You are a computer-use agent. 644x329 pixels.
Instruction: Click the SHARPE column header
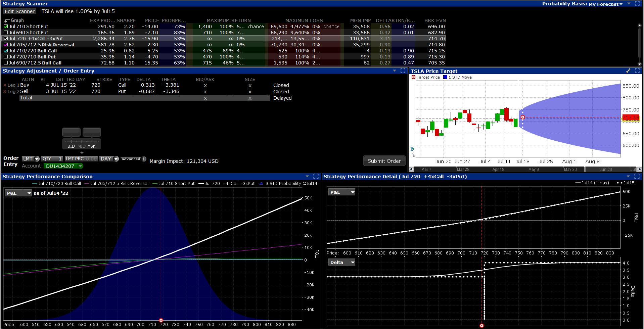click(x=126, y=20)
